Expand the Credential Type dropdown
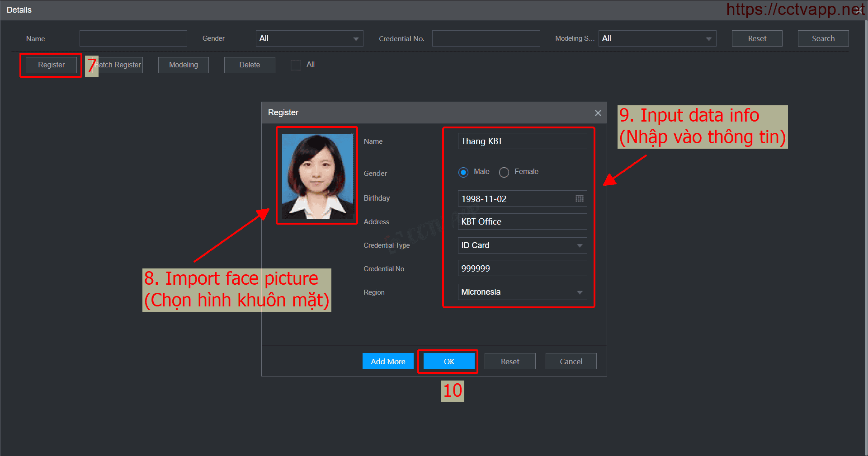The width and height of the screenshot is (868, 456). 522,245
